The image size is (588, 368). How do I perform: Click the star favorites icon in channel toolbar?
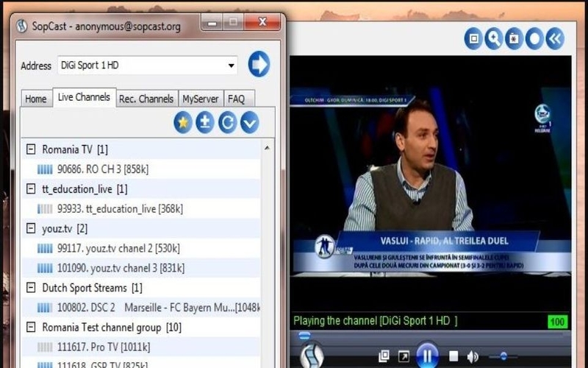(183, 122)
